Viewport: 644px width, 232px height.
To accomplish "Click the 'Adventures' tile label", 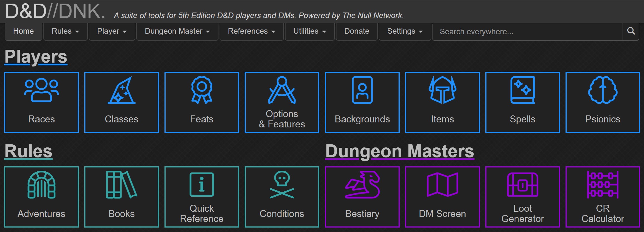I will point(41,214).
